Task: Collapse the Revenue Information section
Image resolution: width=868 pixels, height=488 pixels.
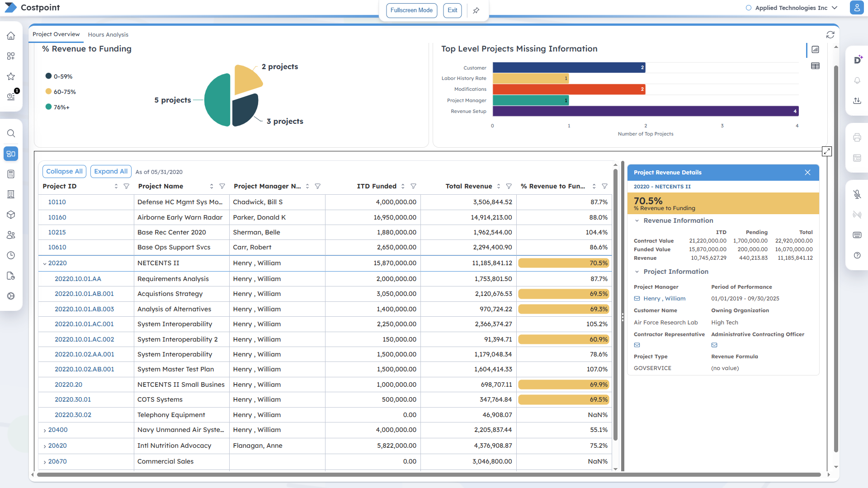Action: [x=637, y=221]
